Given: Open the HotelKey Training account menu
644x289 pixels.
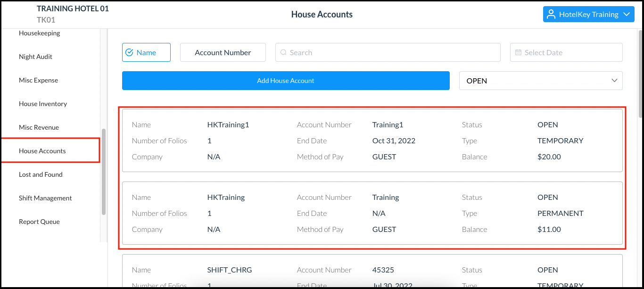Looking at the screenshot, I should [x=588, y=14].
